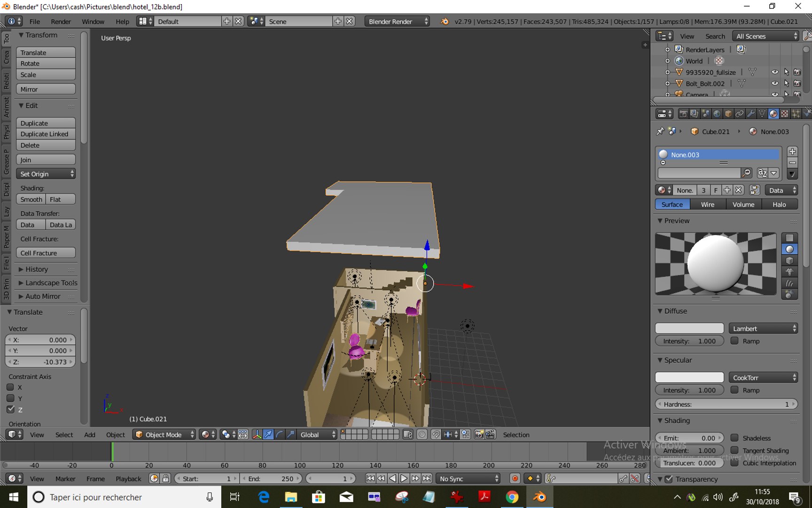This screenshot has width=812, height=508.
Task: Click the OpenGL render image icon
Action: 479,435
